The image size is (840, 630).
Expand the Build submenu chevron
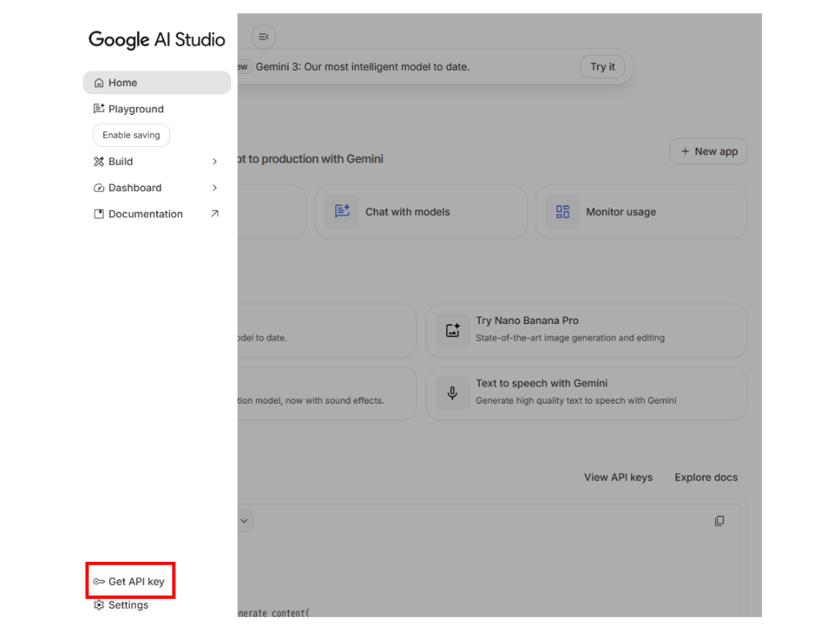(x=215, y=162)
